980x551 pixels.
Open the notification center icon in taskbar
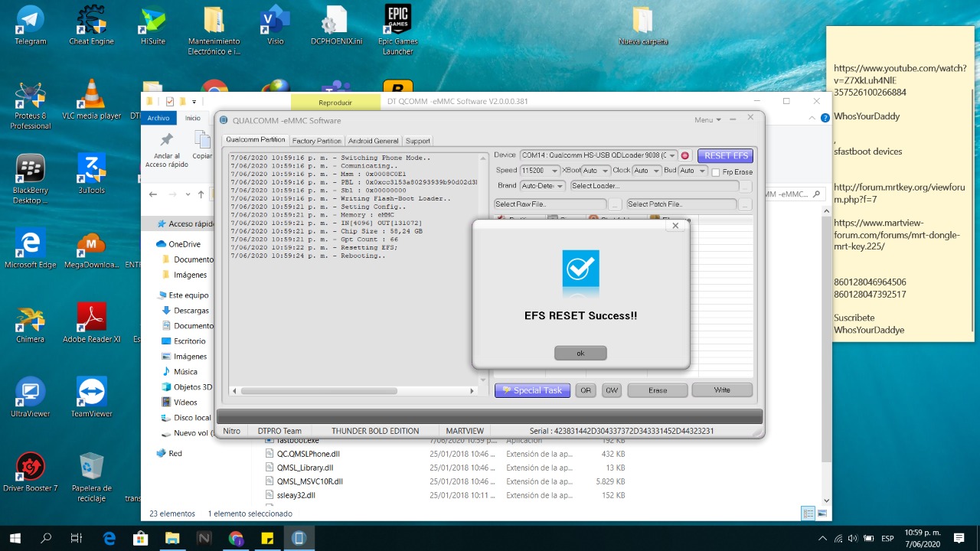(959, 538)
